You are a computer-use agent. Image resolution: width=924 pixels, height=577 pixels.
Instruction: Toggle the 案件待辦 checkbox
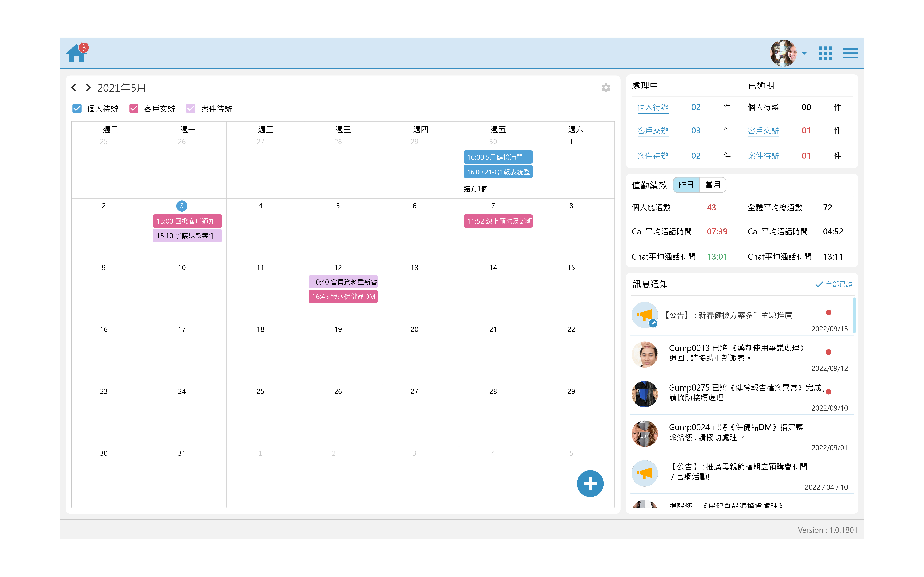tap(191, 109)
